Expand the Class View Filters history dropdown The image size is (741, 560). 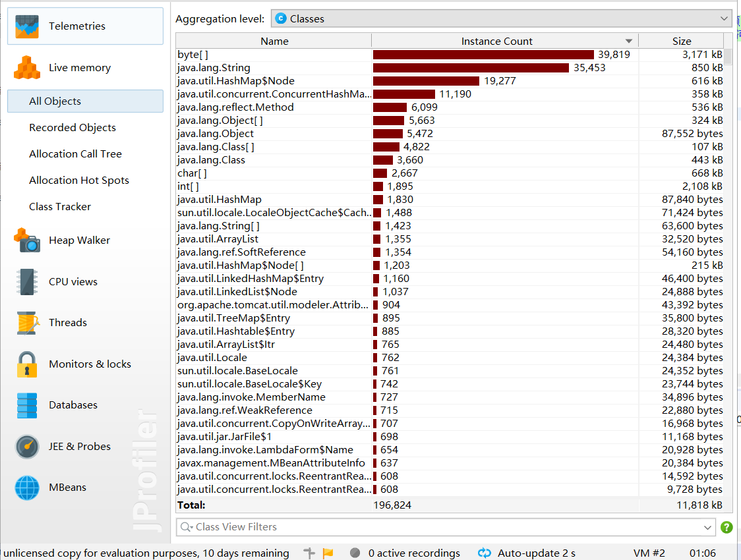point(707,528)
